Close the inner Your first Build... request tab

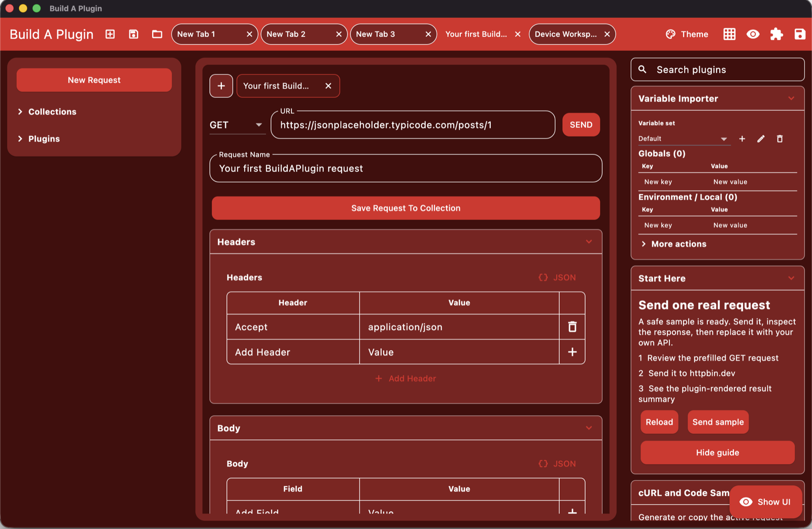[328, 86]
